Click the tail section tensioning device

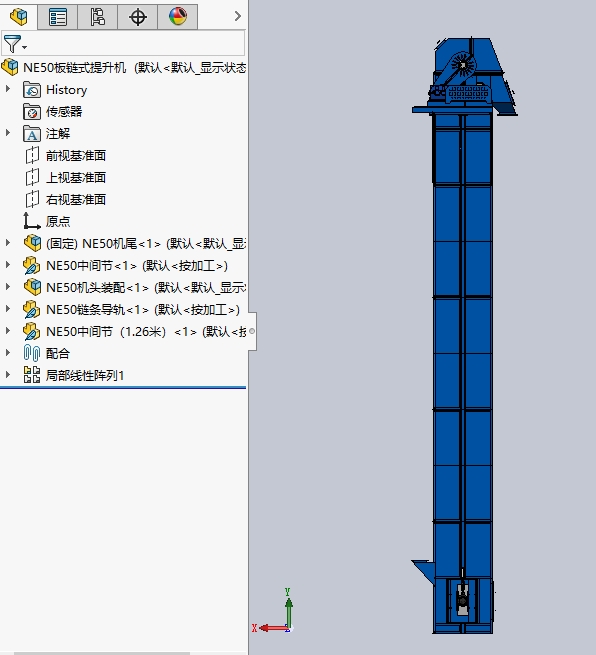(462, 600)
